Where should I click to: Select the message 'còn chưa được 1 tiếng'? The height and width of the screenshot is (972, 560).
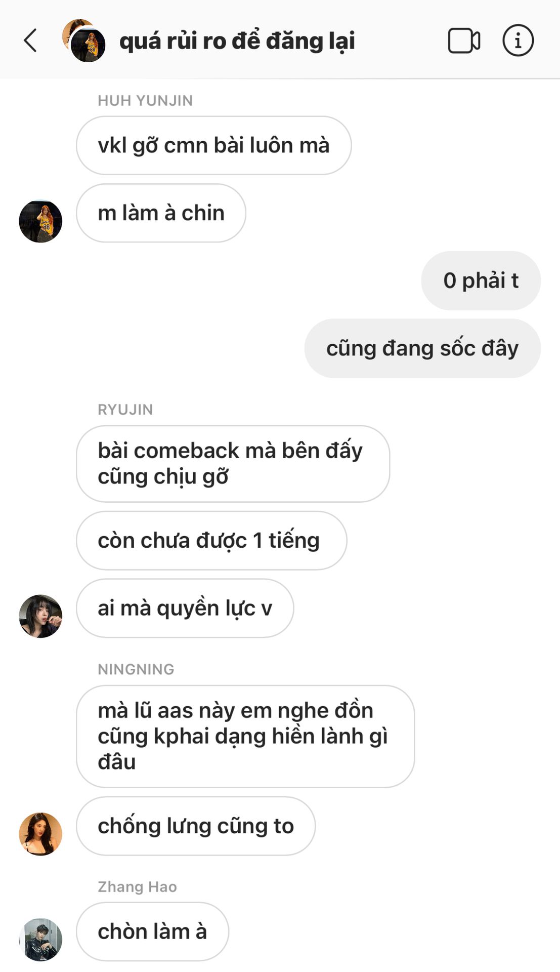point(211,540)
